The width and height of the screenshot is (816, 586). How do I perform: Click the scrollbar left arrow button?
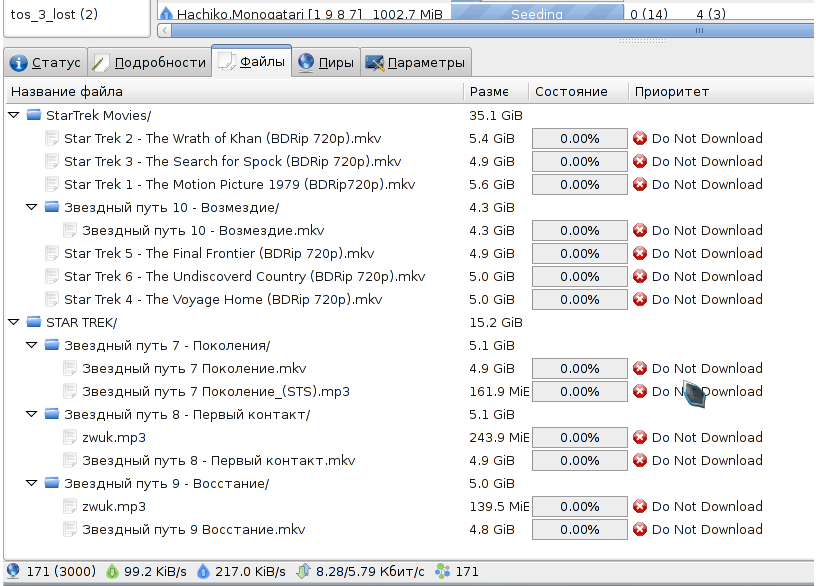165,31
